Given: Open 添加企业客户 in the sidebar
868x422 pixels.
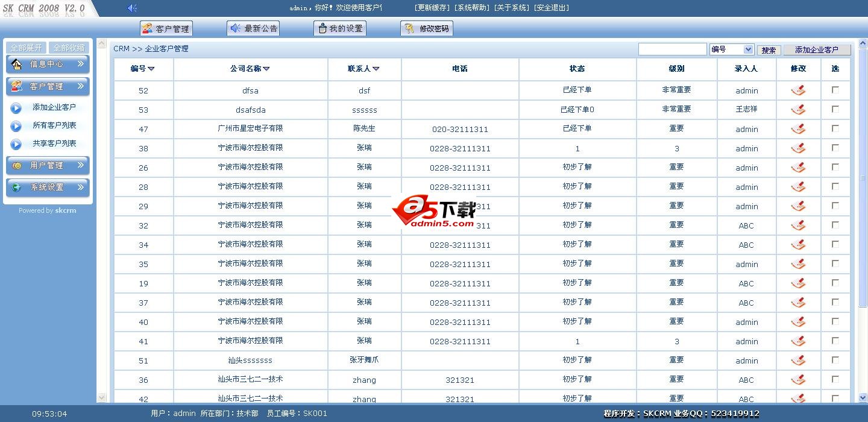Looking at the screenshot, I should click(54, 107).
